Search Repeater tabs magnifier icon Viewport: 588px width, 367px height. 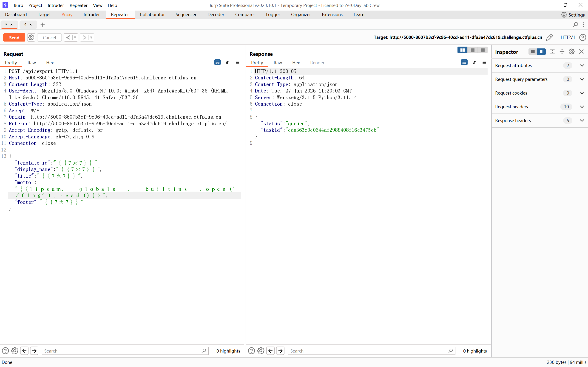pyautogui.click(x=575, y=25)
